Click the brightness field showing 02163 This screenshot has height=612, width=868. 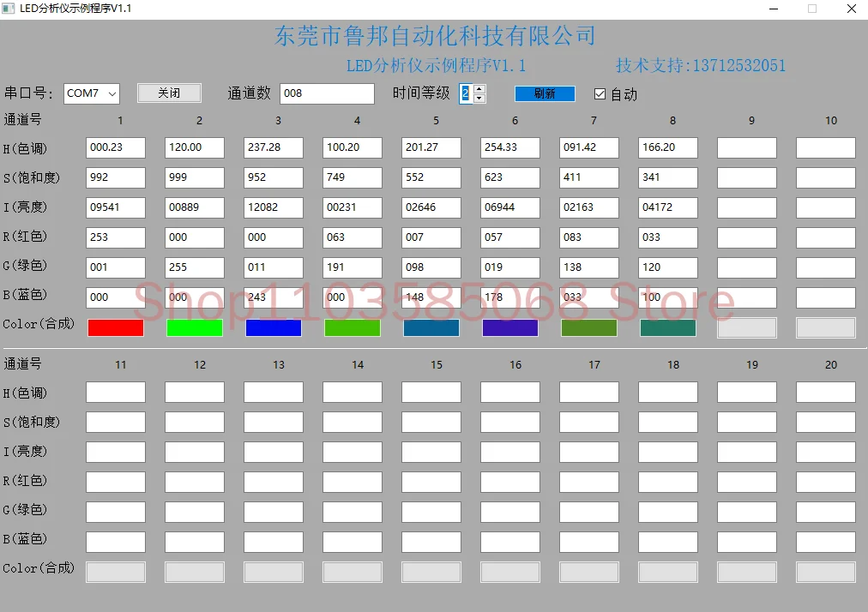(x=589, y=207)
